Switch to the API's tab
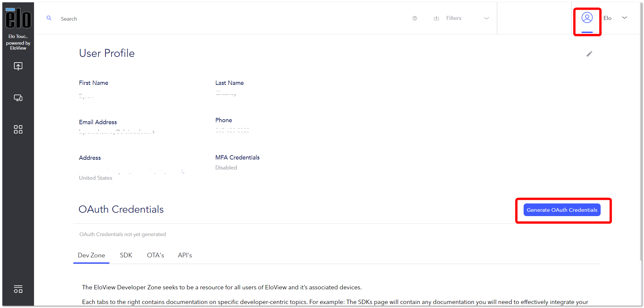The width and height of the screenshot is (644, 308). tap(185, 255)
